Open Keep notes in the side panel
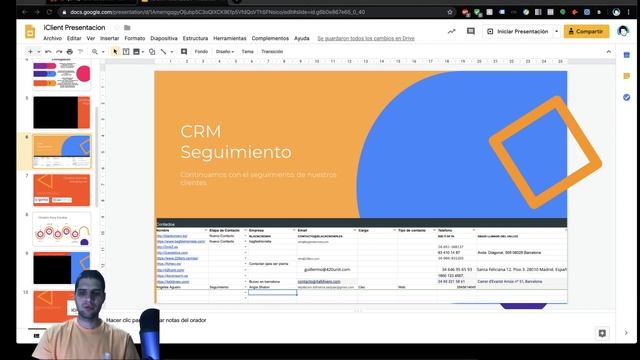The height and width of the screenshot is (360, 640). 627,76
